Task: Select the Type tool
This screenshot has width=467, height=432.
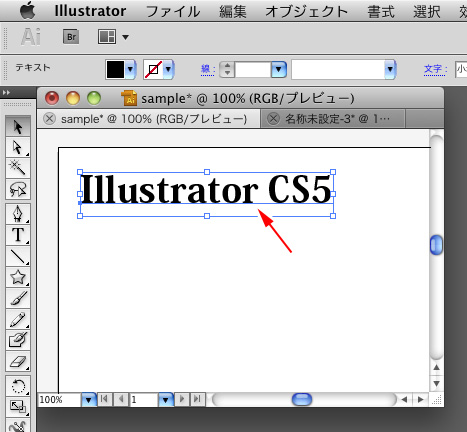Action: [x=18, y=235]
